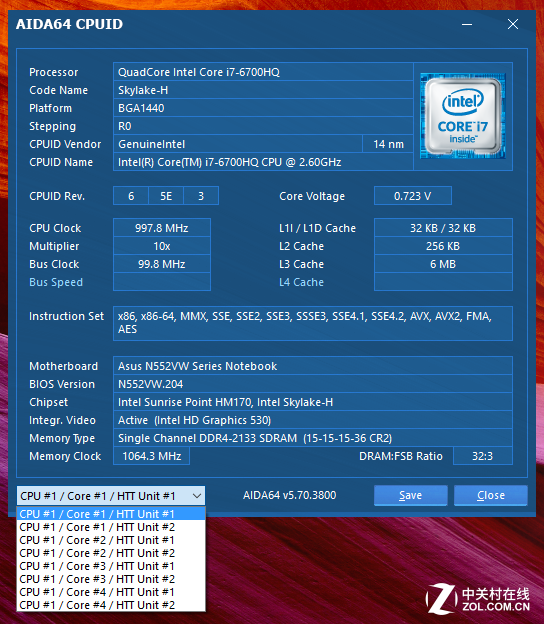This screenshot has height=624, width=544.
Task: Click the L4 Cache label
Action: pyautogui.click(x=301, y=282)
